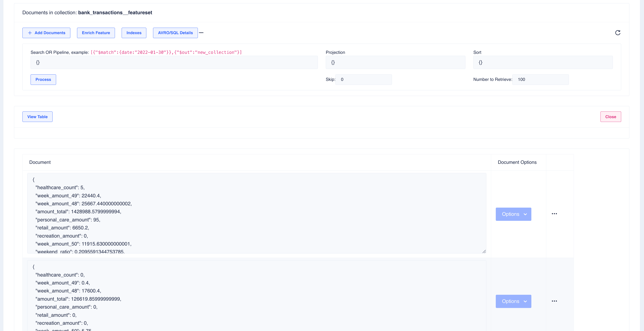Click chevron on first Options button

point(525,214)
